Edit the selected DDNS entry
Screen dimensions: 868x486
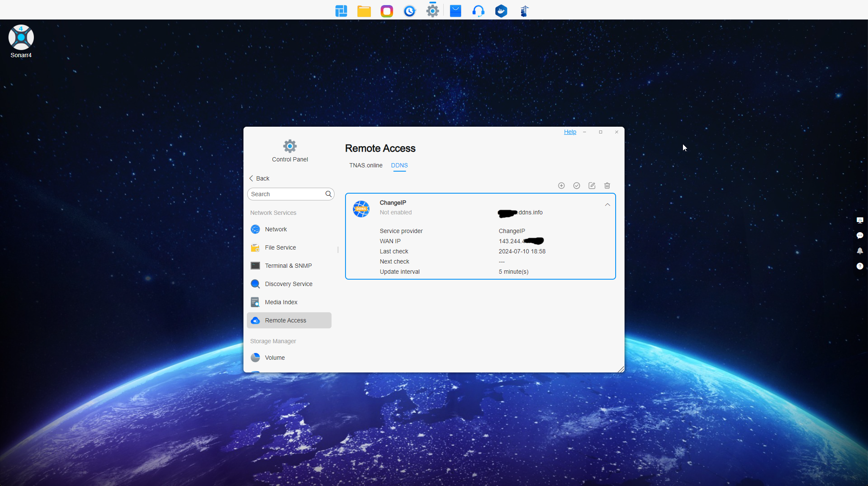tap(592, 186)
